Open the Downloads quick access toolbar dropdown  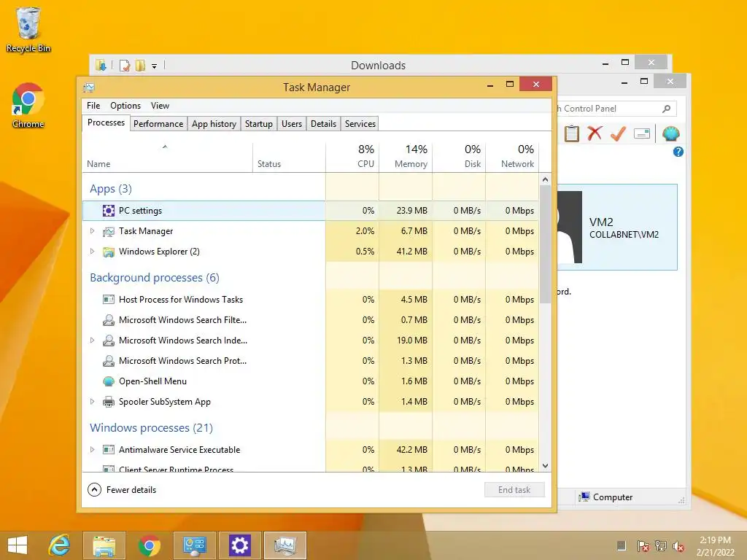155,66
